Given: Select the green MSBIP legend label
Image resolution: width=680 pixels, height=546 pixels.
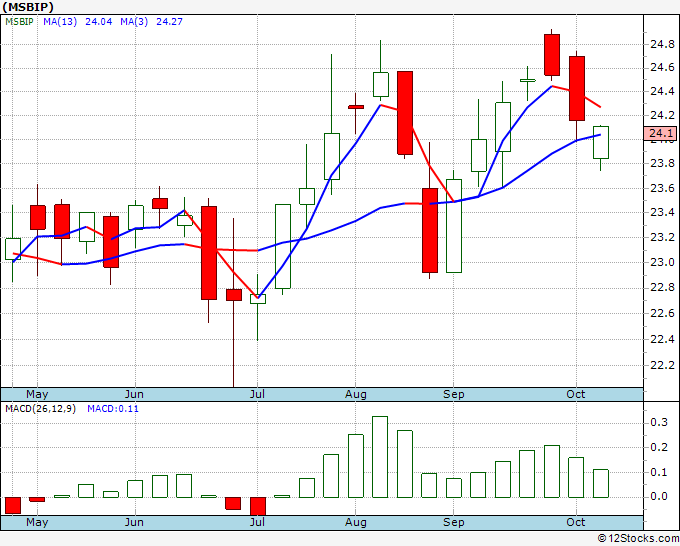Looking at the screenshot, I should point(19,22).
